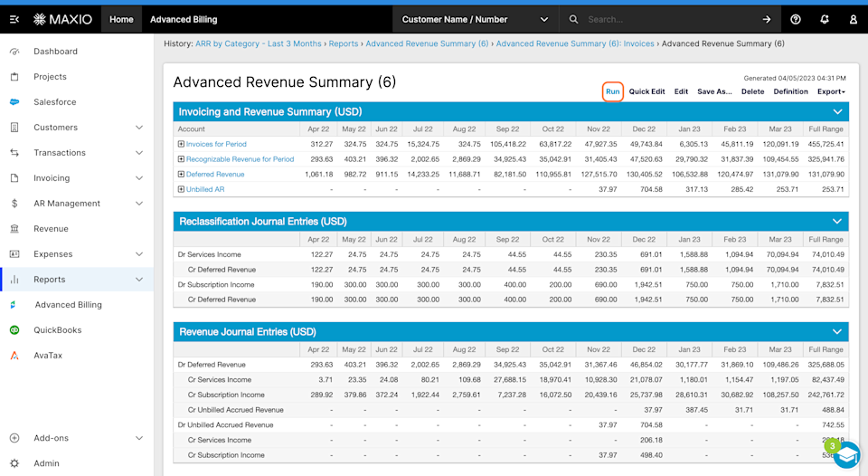868x476 pixels.
Task: Switch to the Advanced Billing tab
Action: point(184,19)
